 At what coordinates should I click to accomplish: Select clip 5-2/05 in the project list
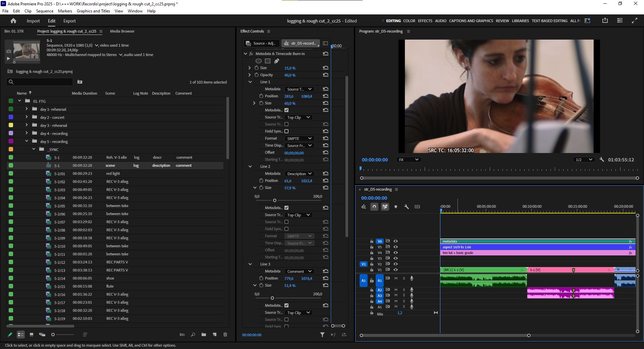[59, 205]
